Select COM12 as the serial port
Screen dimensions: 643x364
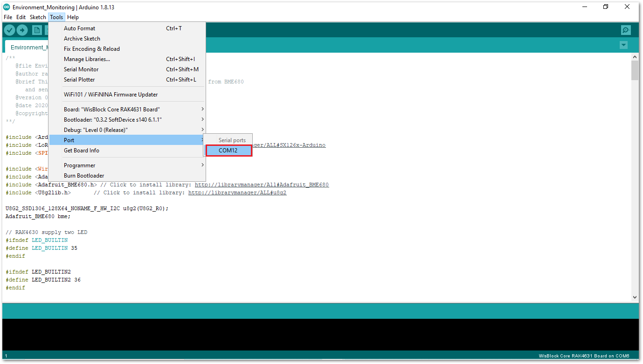tap(228, 150)
